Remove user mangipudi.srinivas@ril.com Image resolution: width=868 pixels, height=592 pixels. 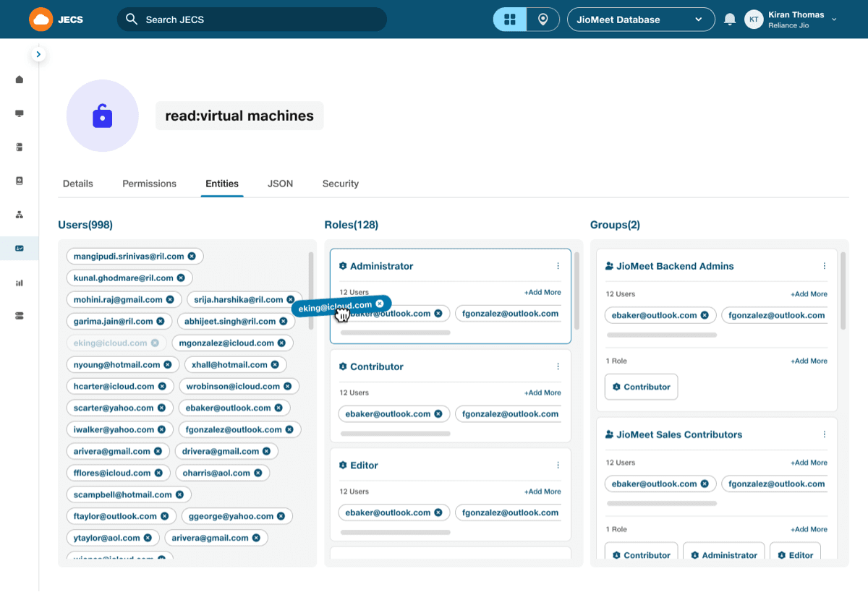pos(192,256)
